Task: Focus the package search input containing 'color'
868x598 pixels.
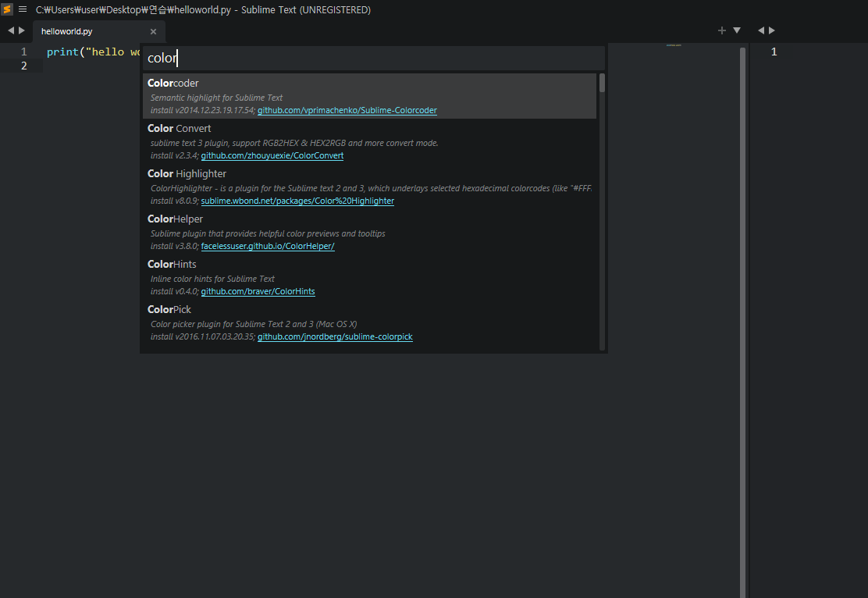Action: 374,58
